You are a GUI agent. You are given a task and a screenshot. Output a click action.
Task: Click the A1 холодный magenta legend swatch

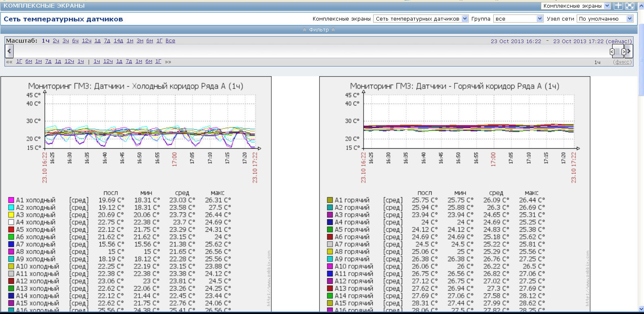[x=11, y=200]
